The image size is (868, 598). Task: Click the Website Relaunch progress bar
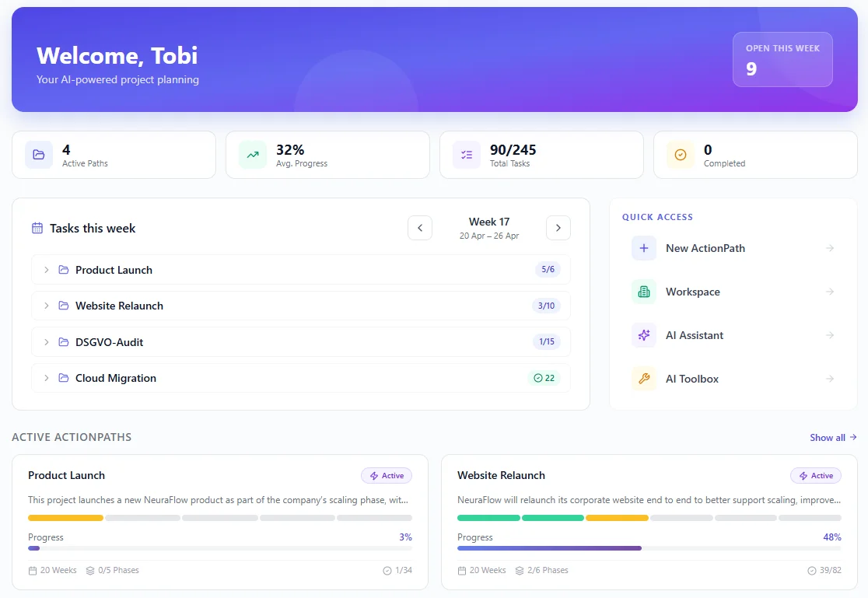649,548
